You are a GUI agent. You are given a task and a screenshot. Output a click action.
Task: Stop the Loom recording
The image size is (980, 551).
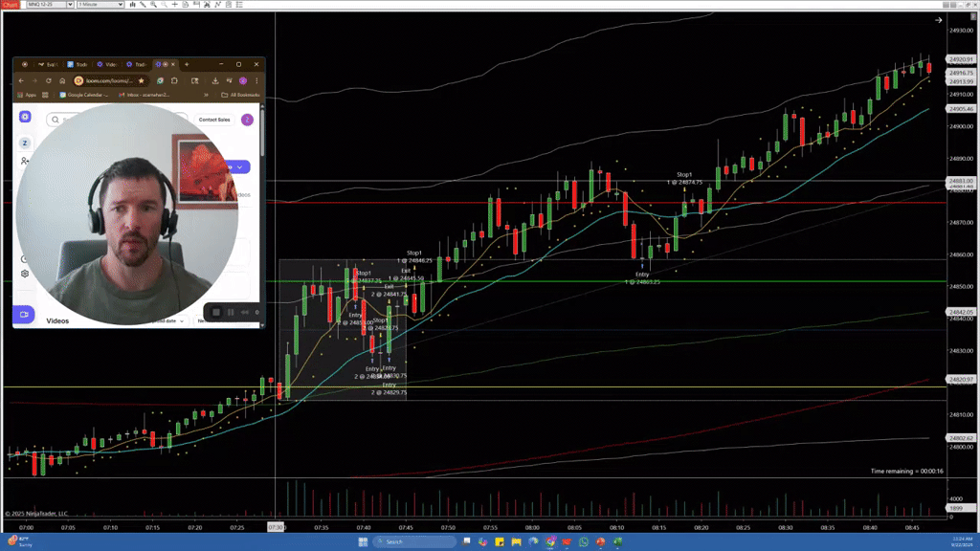click(216, 312)
